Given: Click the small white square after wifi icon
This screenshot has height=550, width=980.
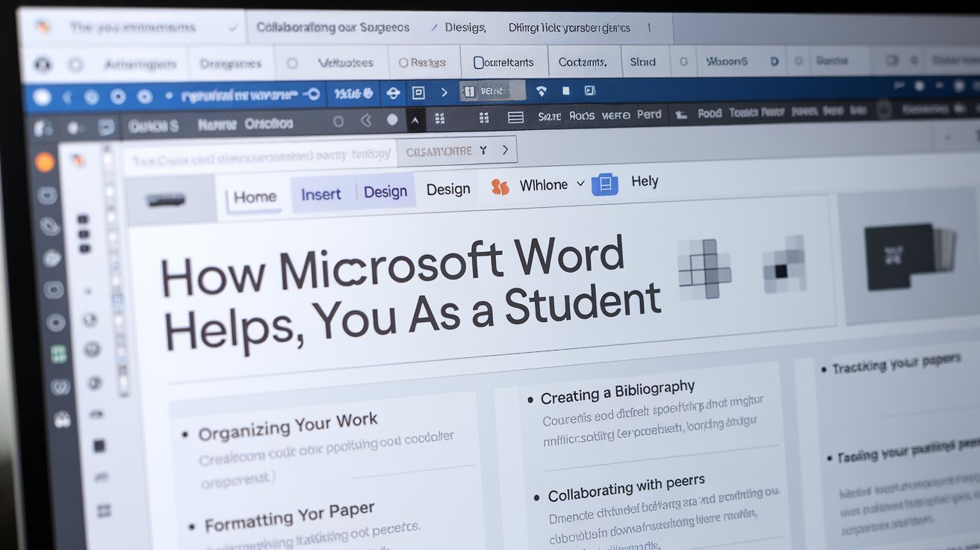Looking at the screenshot, I should 565,90.
